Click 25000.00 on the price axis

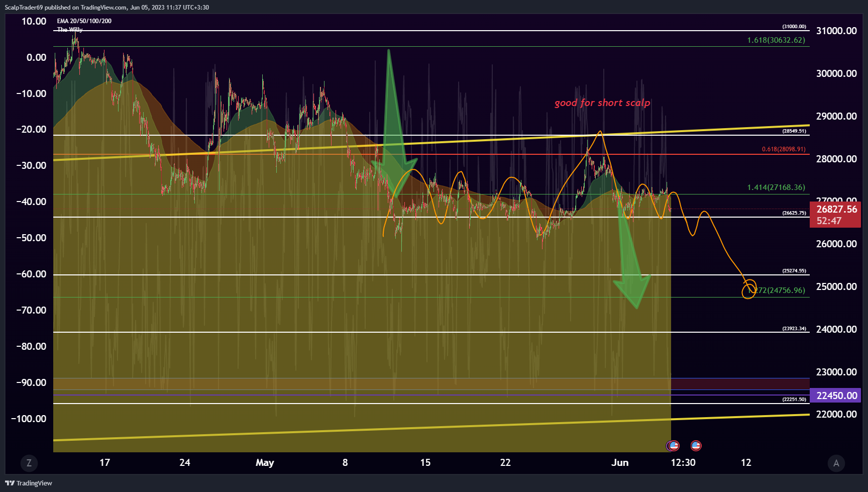click(x=836, y=286)
